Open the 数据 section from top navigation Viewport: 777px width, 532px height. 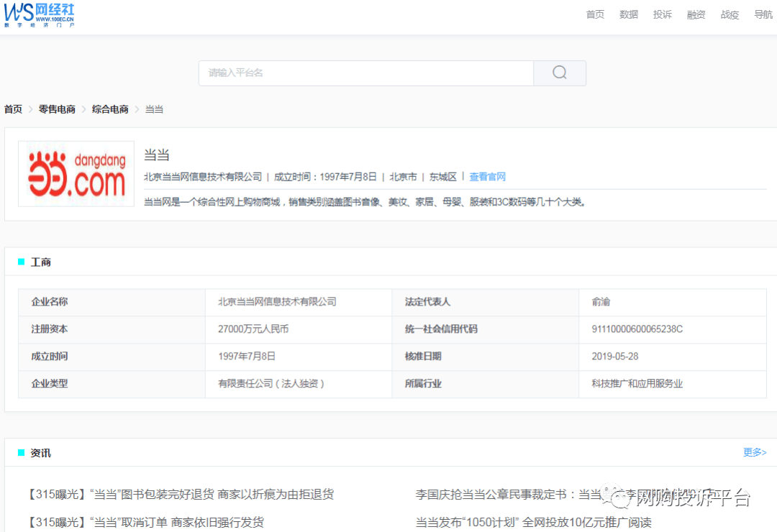click(x=628, y=14)
